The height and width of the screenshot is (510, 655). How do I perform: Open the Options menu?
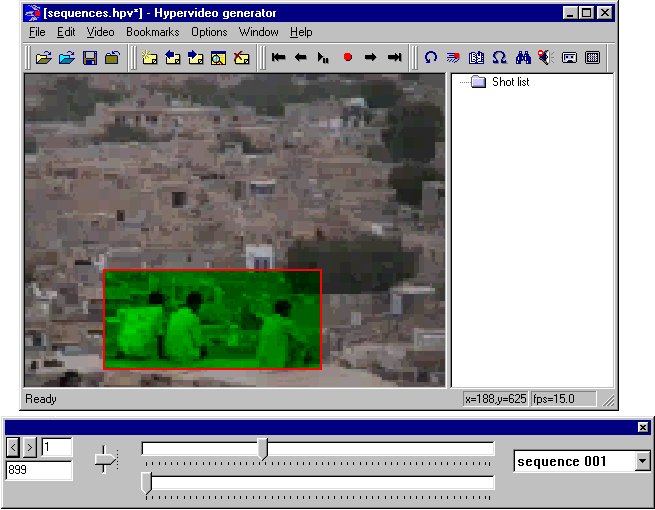pos(209,32)
